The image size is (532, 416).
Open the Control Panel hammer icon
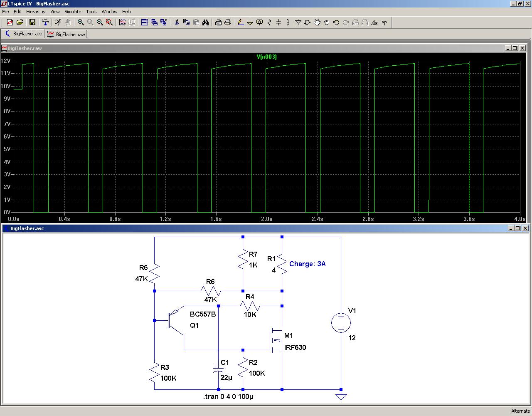45,22
